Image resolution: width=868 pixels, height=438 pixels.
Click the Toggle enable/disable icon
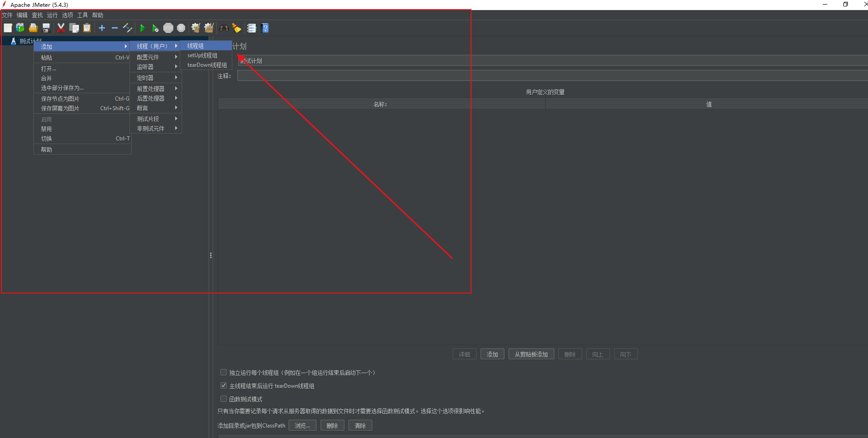click(128, 28)
